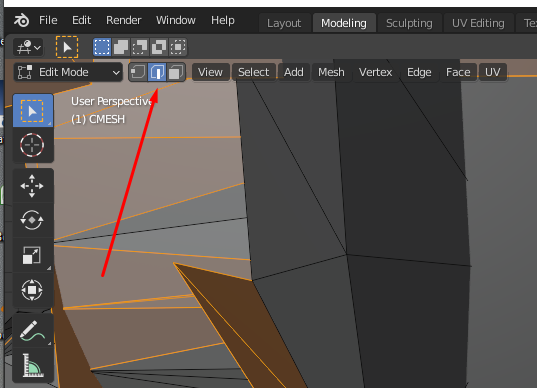Activate the Scale tool
This screenshot has width=537, height=388.
click(32, 255)
